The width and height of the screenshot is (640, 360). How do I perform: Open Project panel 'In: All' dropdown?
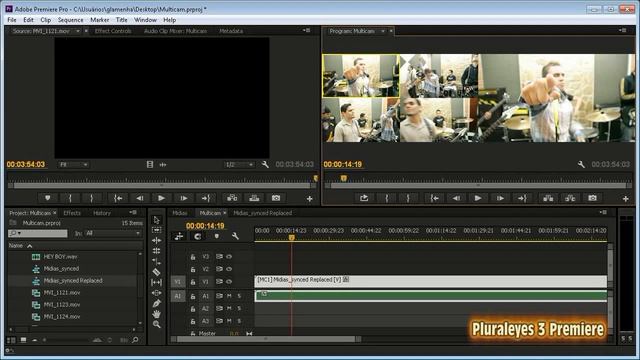tap(113, 233)
